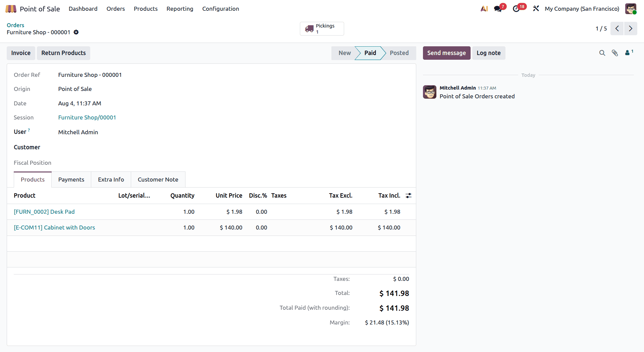Open the Furniture Shop/00001 session link

(x=87, y=117)
